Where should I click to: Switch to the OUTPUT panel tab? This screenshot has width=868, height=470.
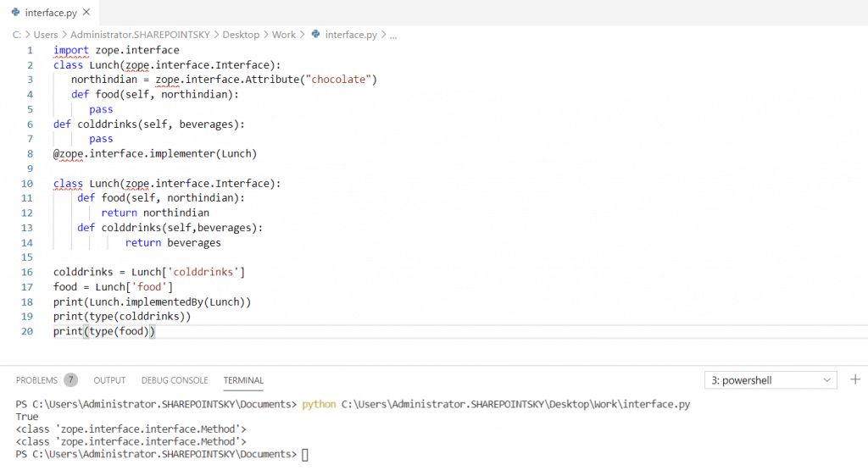click(109, 380)
